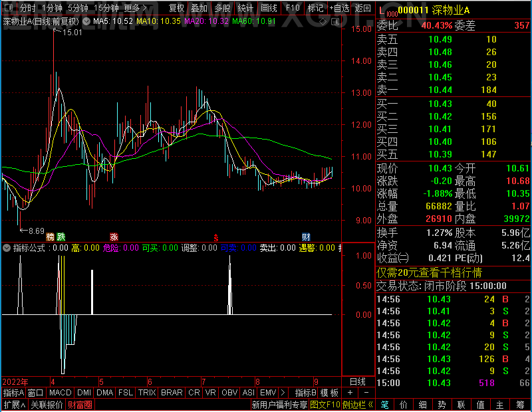Image resolution: width=532 pixels, height=412 pixels.
Task: Click the green 跌 marker icon
Action: (61, 237)
